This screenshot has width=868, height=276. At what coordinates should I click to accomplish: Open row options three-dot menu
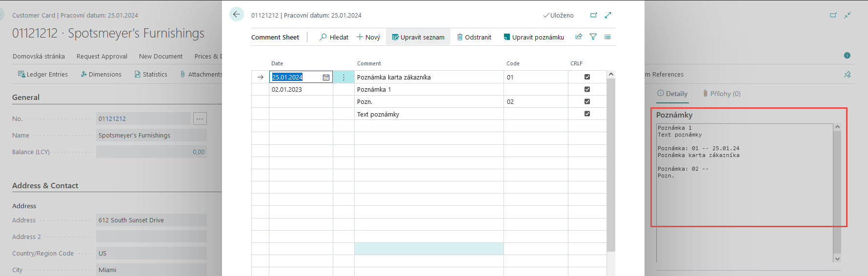click(343, 77)
